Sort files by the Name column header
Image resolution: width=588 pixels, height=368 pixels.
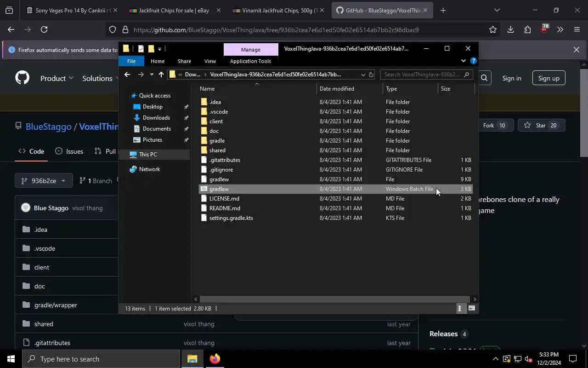pos(257,89)
